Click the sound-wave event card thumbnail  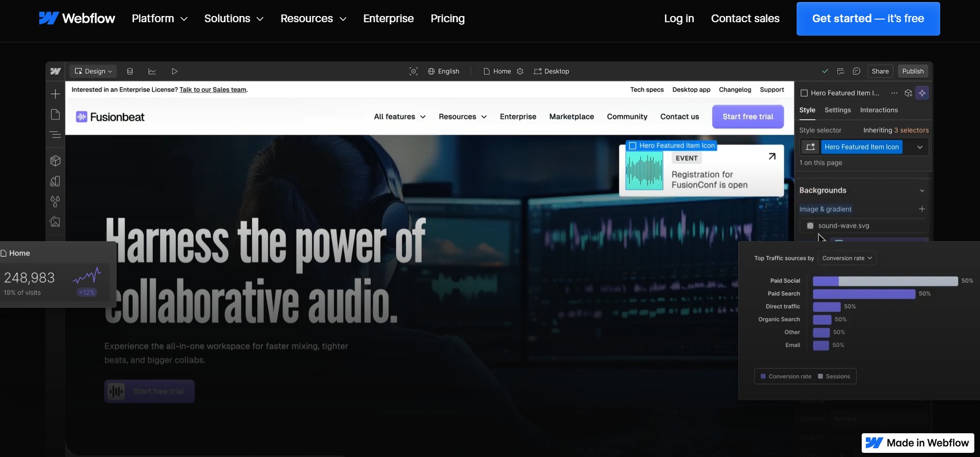pyautogui.click(x=644, y=171)
